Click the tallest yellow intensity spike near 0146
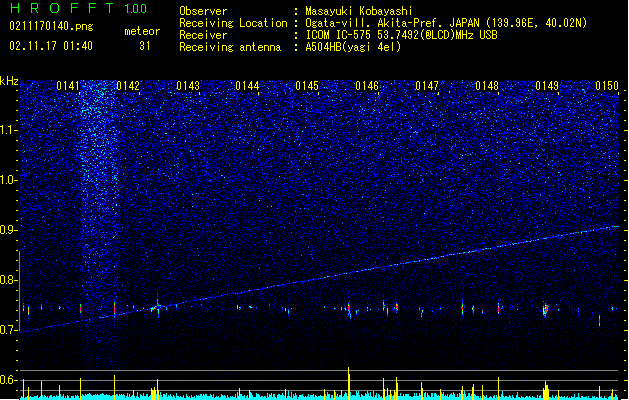 (349, 383)
